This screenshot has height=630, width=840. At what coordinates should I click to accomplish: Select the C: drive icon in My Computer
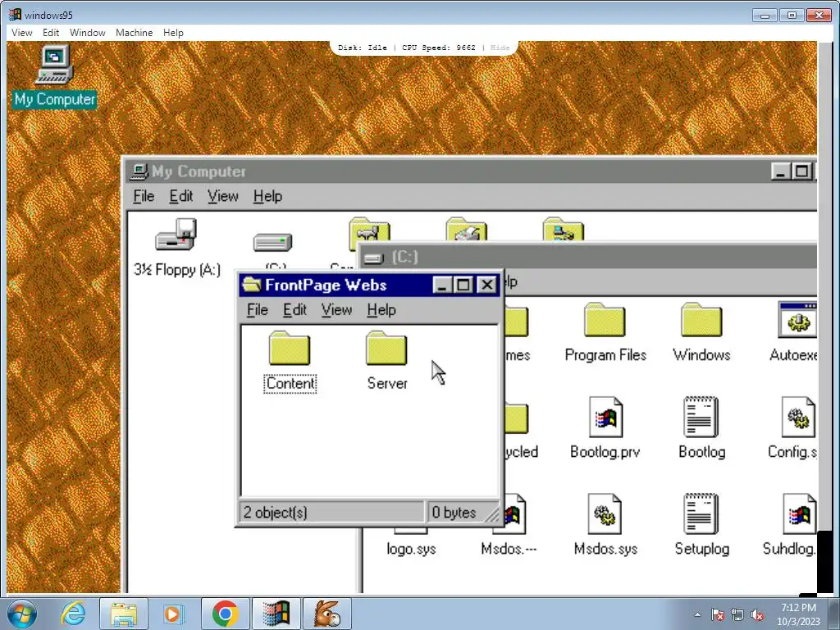coord(272,242)
